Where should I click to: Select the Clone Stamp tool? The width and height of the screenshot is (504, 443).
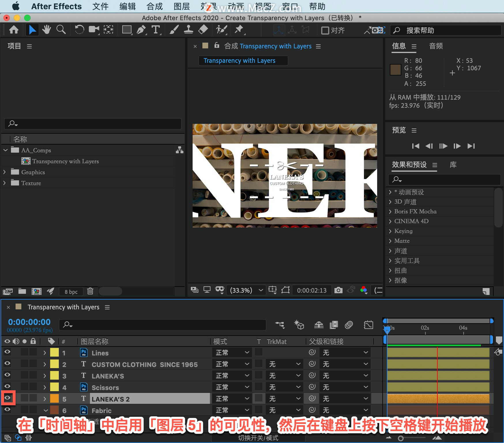point(188,30)
